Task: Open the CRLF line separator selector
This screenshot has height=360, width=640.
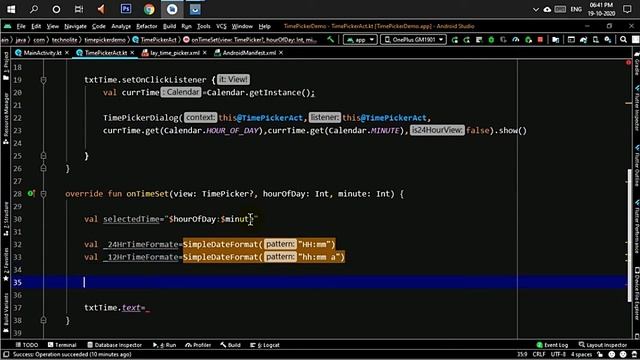Action: 539,355
